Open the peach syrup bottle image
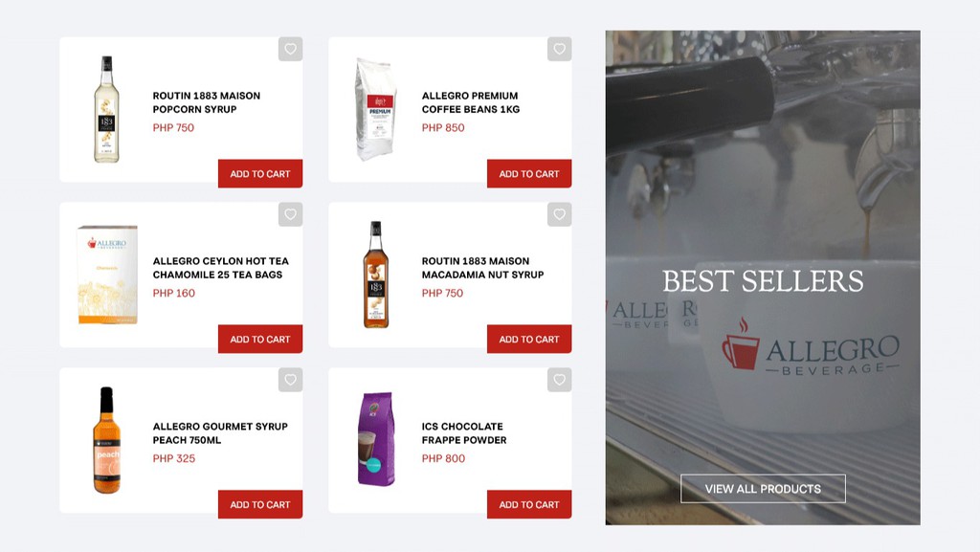Image resolution: width=980 pixels, height=552 pixels. coord(107,440)
